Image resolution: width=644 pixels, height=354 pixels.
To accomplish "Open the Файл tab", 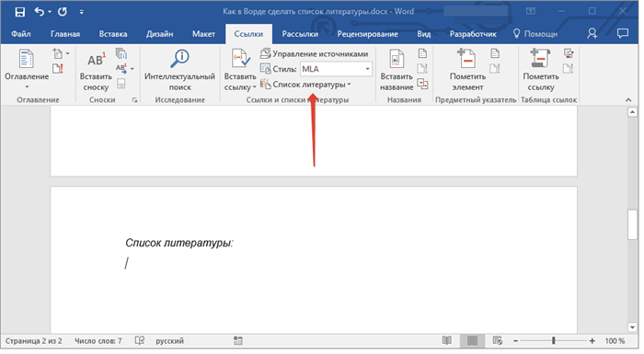I will pyautogui.click(x=21, y=34).
